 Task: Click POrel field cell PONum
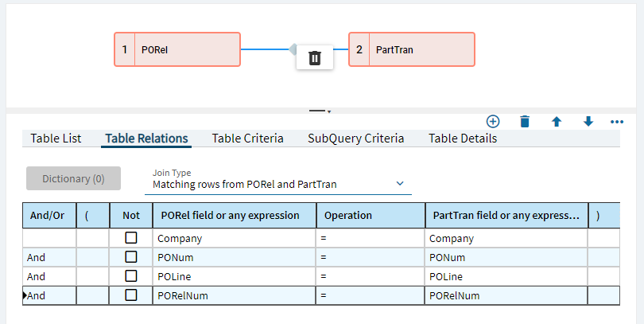234,257
